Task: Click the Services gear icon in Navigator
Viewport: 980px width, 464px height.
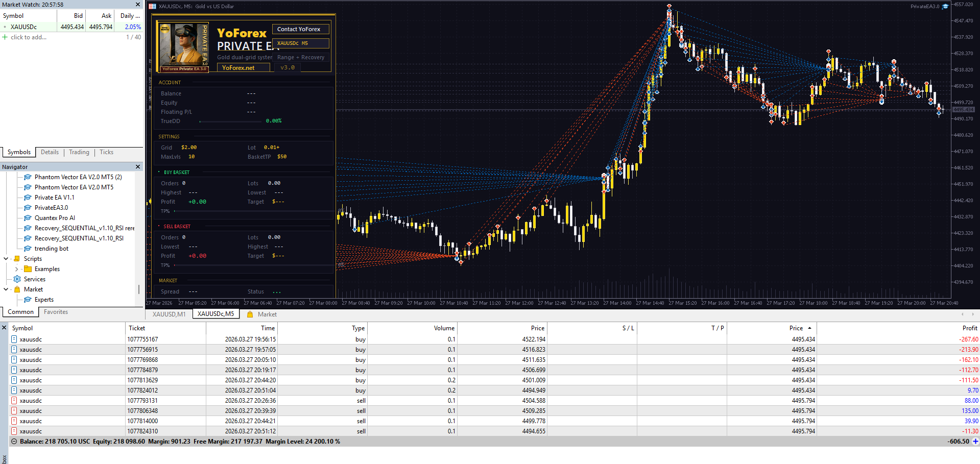Action: pyautogui.click(x=17, y=279)
